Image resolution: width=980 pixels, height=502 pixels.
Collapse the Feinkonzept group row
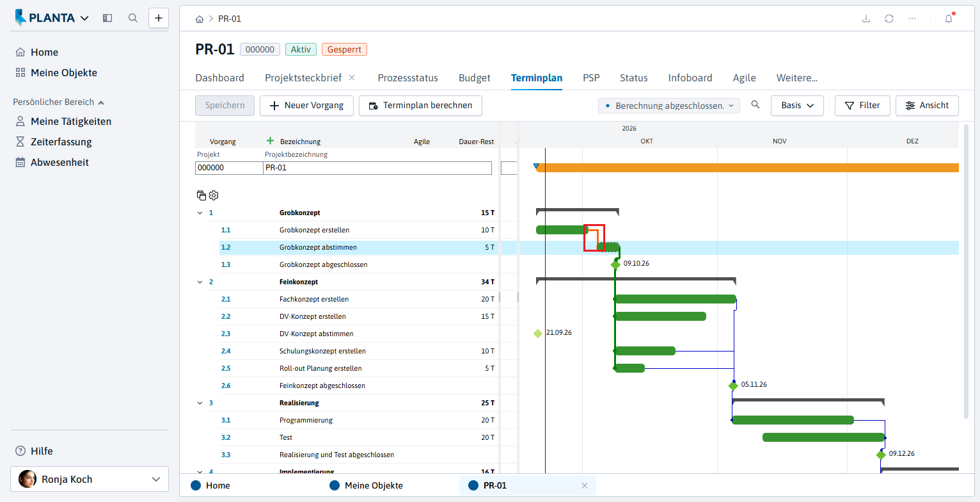coord(200,282)
